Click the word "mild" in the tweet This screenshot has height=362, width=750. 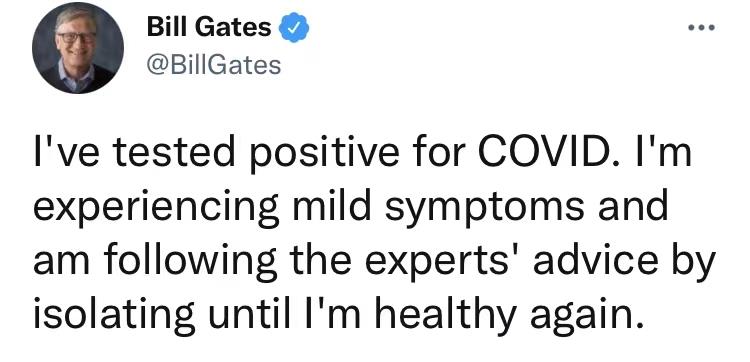pyautogui.click(x=331, y=208)
